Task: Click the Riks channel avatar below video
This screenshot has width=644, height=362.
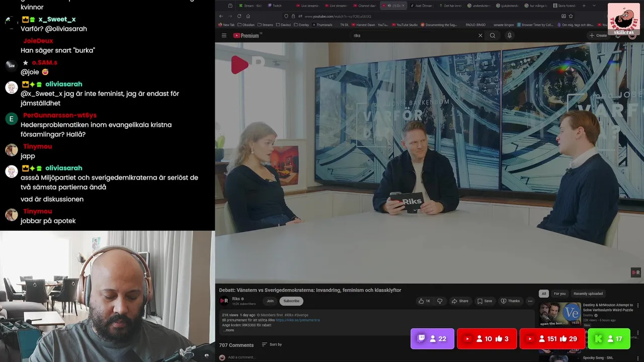Action: pos(224,301)
